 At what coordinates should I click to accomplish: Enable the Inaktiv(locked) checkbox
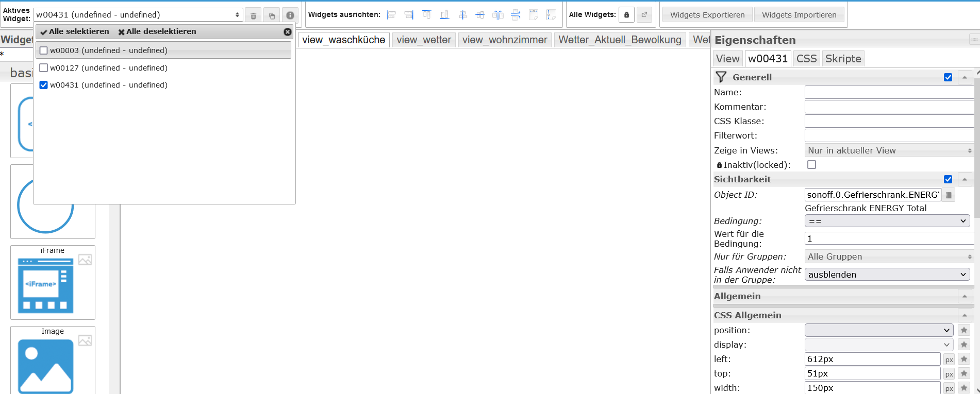coord(812,165)
